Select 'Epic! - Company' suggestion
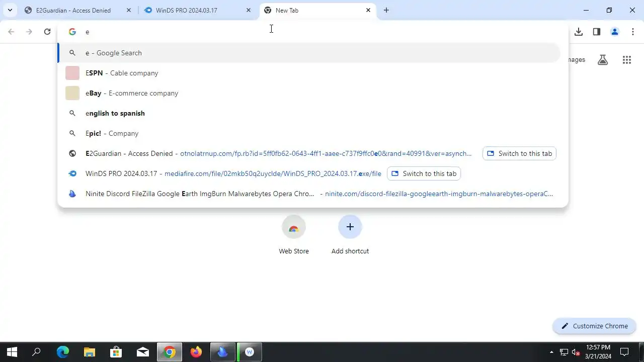Screen dimensions: 644x362 point(309,133)
